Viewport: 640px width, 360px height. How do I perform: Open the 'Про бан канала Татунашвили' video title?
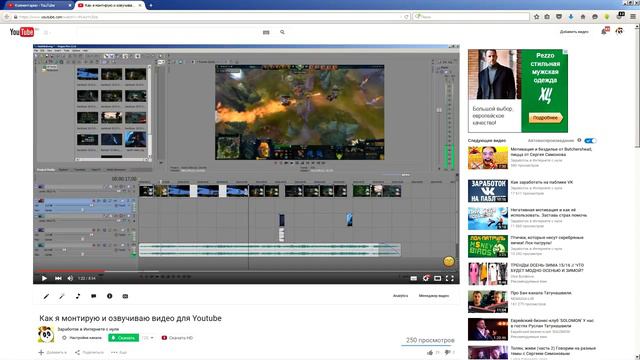[541, 293]
